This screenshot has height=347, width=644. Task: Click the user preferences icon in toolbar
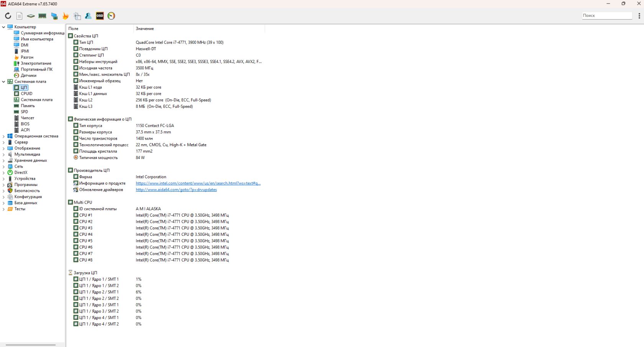click(x=88, y=16)
